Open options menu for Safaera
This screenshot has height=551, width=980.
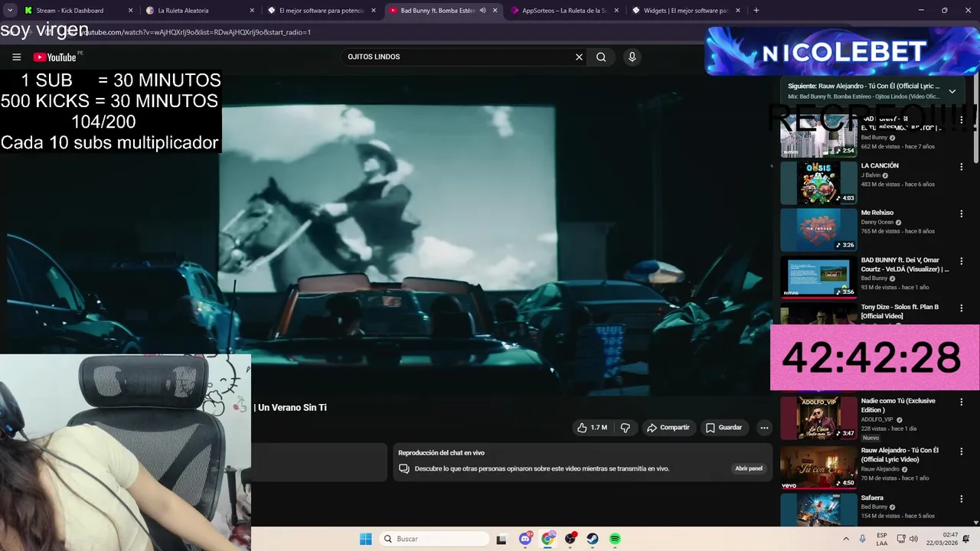[962, 499]
